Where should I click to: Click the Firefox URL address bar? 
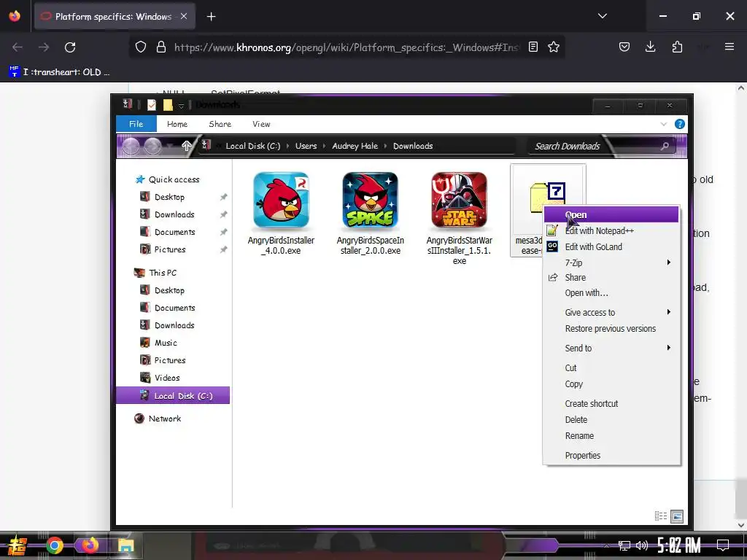coord(347,47)
